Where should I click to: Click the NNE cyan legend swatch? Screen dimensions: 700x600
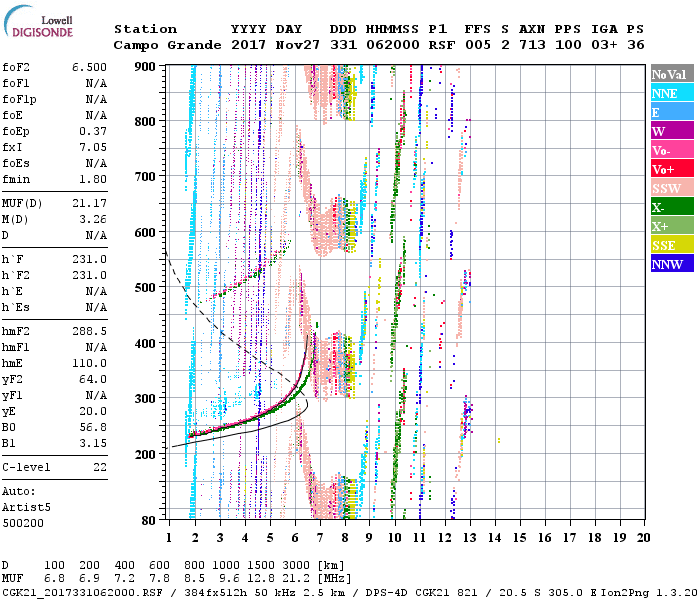tap(669, 93)
